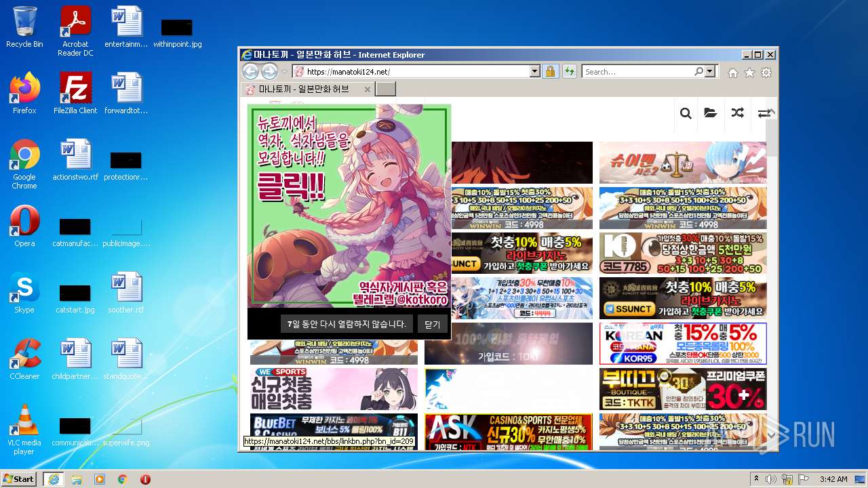Click the Opera taskbar icon
868x488 pixels.
(x=145, y=479)
